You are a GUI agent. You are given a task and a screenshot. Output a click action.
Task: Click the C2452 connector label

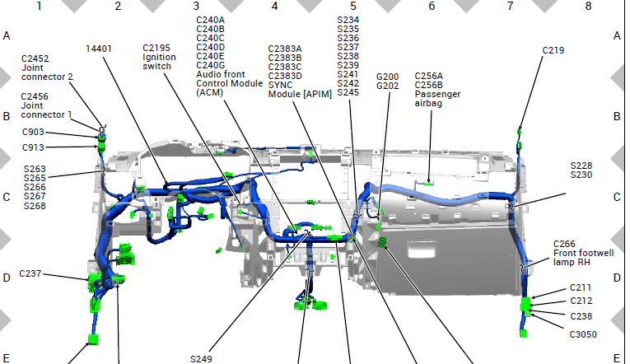tap(35, 58)
